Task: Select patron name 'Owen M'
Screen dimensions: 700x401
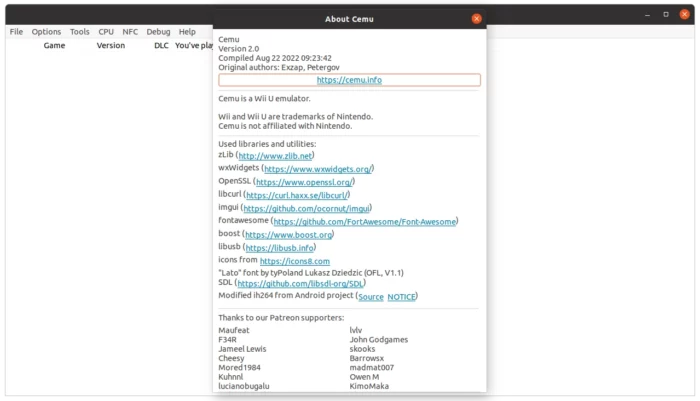Action: 364,377
